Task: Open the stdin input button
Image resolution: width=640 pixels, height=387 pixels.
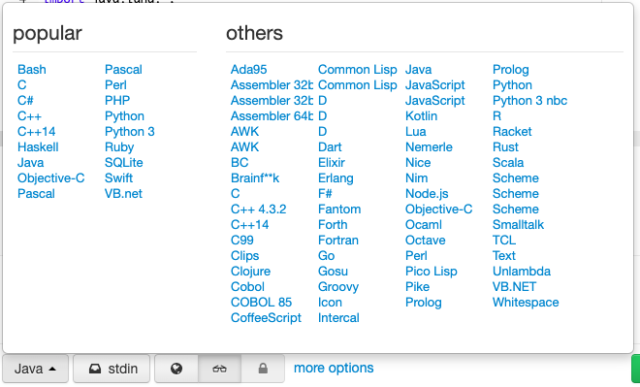Action: [x=111, y=369]
